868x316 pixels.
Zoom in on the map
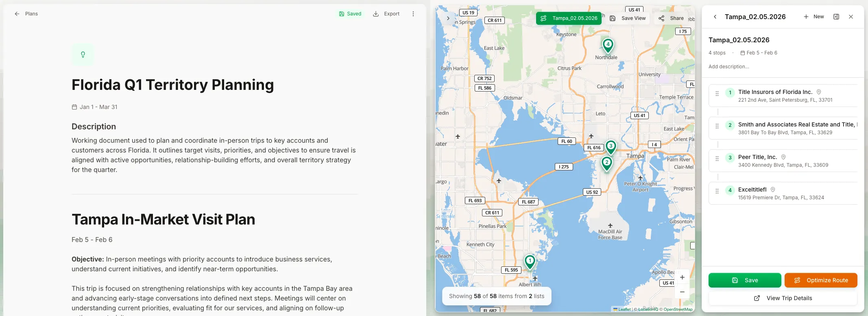click(x=682, y=277)
